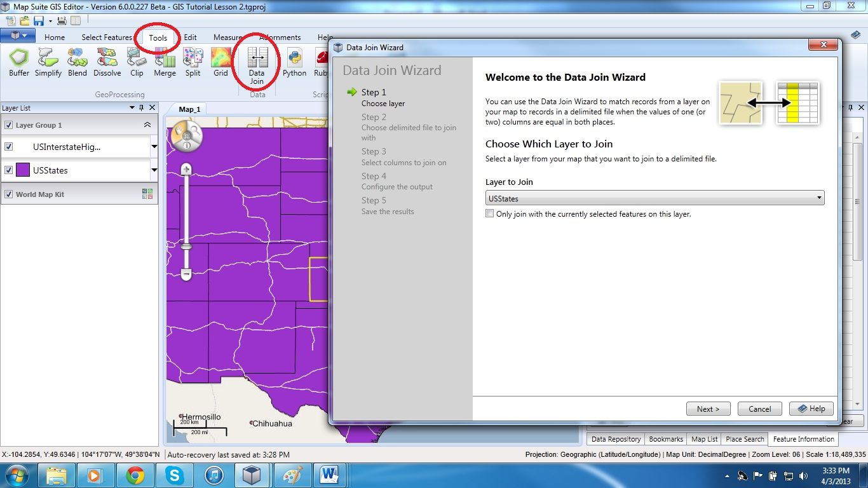Viewport: 868px width, 488px height.
Task: Open the Python scripting tool
Action: [294, 62]
